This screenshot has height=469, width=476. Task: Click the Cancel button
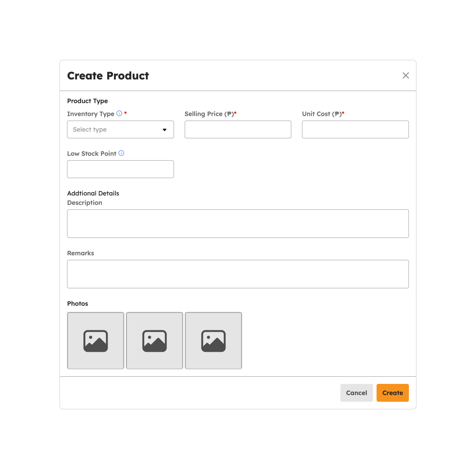356,393
